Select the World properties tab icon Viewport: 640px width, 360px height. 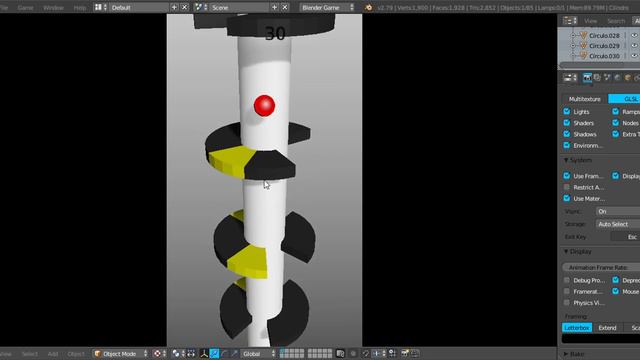(x=618, y=78)
